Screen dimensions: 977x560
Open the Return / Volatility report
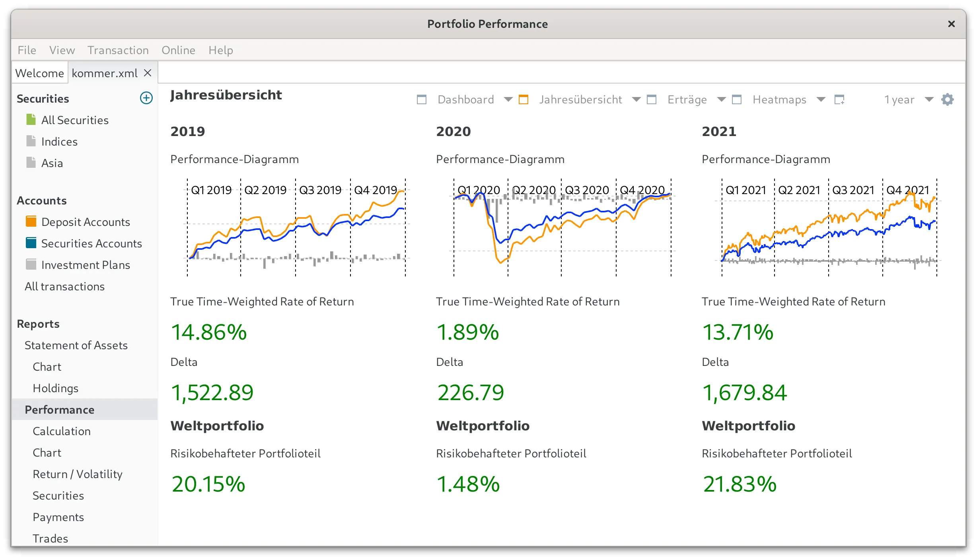[78, 474]
